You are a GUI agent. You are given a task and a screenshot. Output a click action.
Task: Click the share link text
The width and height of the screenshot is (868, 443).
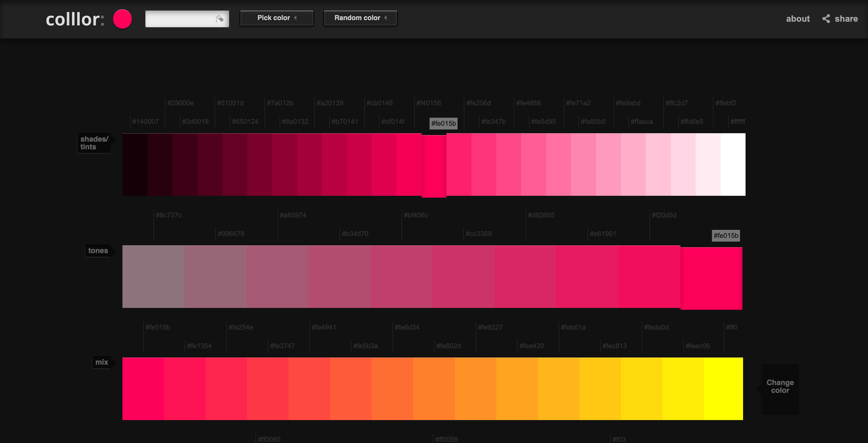846,19
